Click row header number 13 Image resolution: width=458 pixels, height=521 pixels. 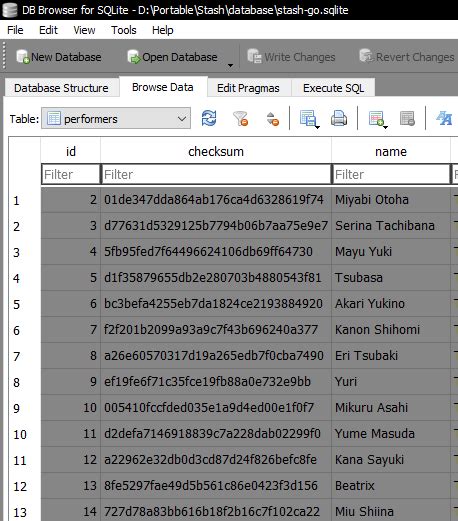[25, 511]
